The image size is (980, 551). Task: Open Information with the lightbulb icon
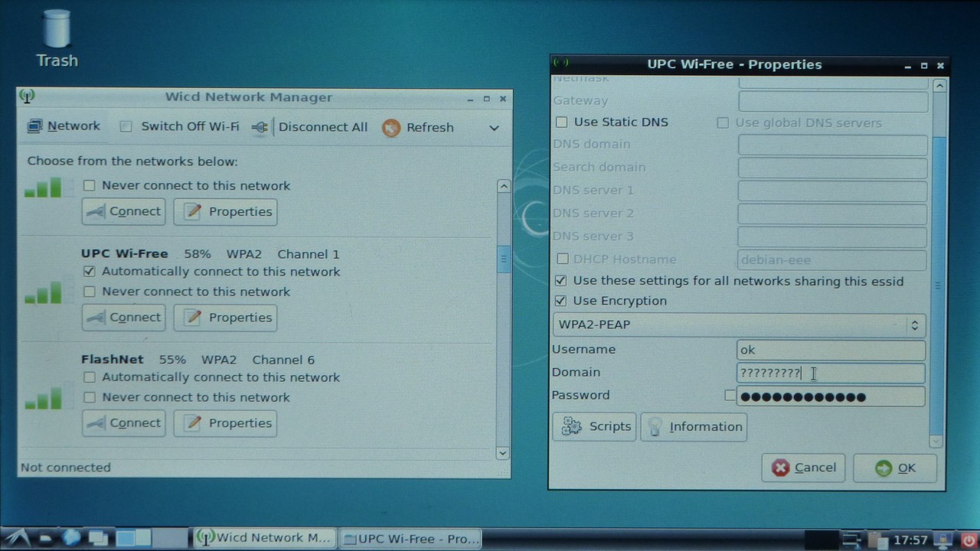[694, 427]
